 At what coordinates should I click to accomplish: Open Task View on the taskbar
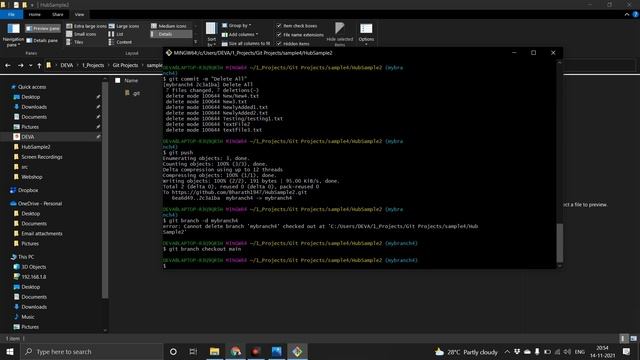(193, 351)
